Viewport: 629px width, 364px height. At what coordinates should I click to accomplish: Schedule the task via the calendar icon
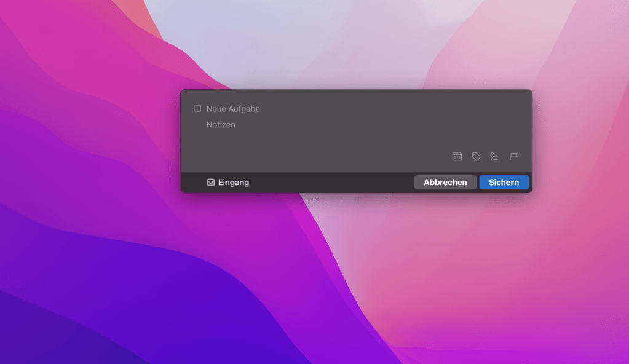457,157
